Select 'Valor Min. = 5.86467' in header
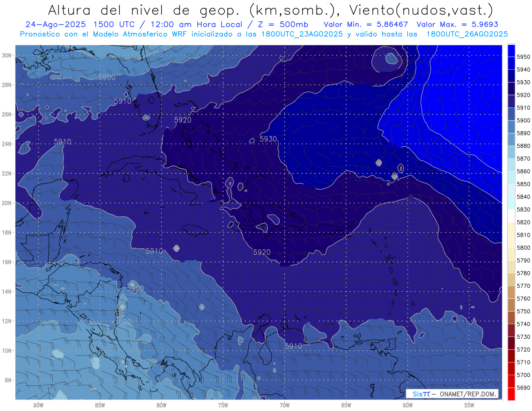The width and height of the screenshot is (532, 411). click(367, 24)
